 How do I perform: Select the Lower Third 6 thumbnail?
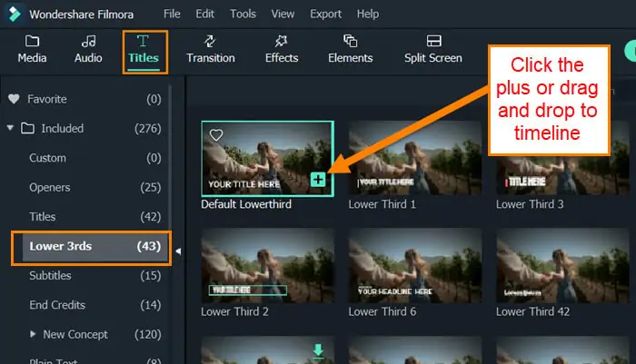click(415, 265)
